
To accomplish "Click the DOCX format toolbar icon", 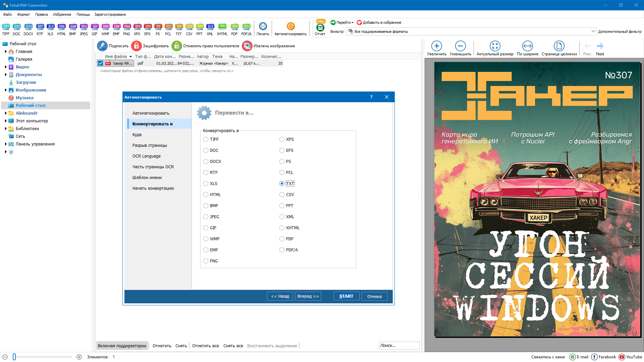I will click(x=28, y=29).
